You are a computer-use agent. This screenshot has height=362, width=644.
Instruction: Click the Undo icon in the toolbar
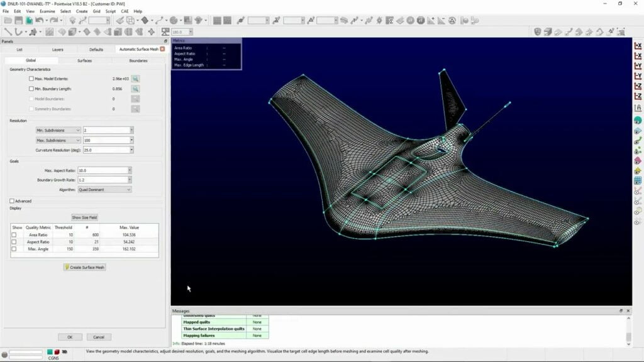[x=39, y=20]
